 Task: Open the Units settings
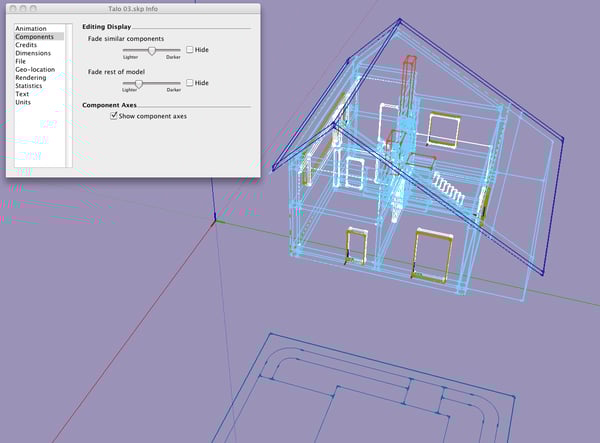(x=23, y=102)
